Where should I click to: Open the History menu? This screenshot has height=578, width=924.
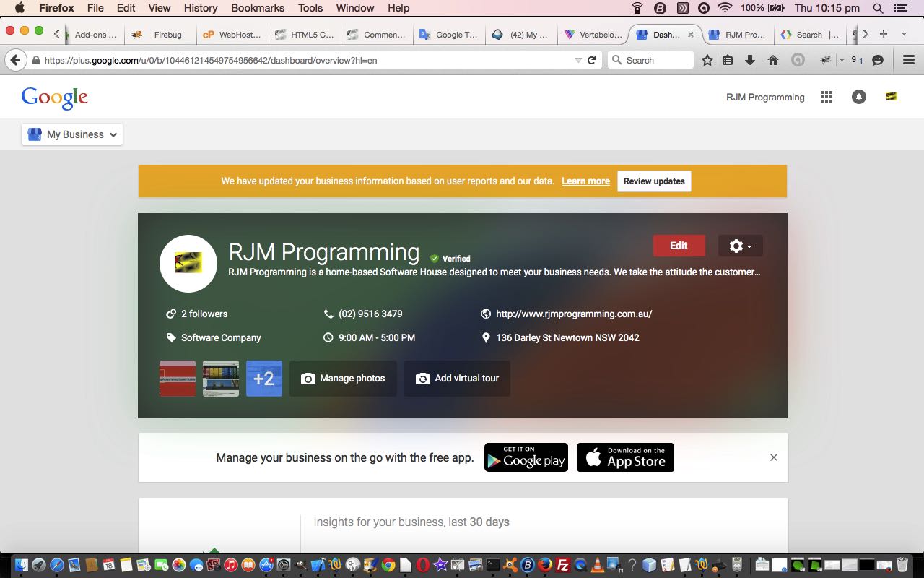tap(201, 8)
